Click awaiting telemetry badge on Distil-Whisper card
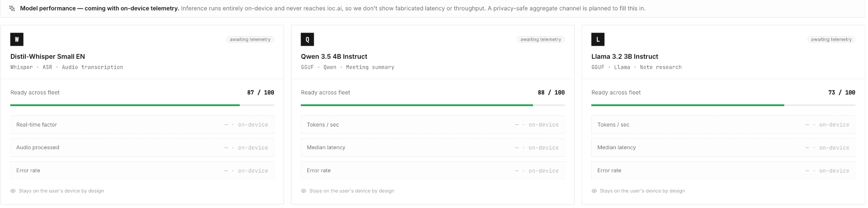 [250, 39]
